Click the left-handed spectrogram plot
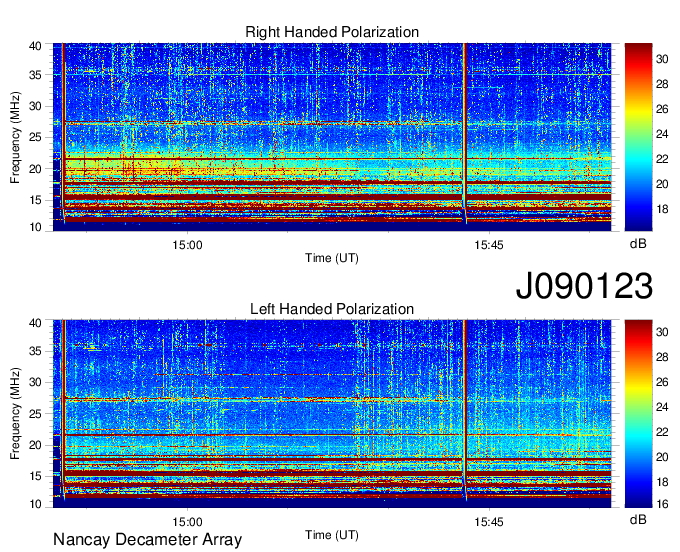The height and width of the screenshot is (552, 680). (332, 414)
